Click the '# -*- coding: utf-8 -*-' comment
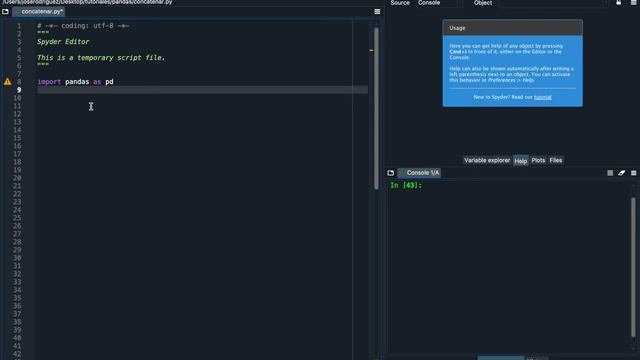 click(83, 26)
